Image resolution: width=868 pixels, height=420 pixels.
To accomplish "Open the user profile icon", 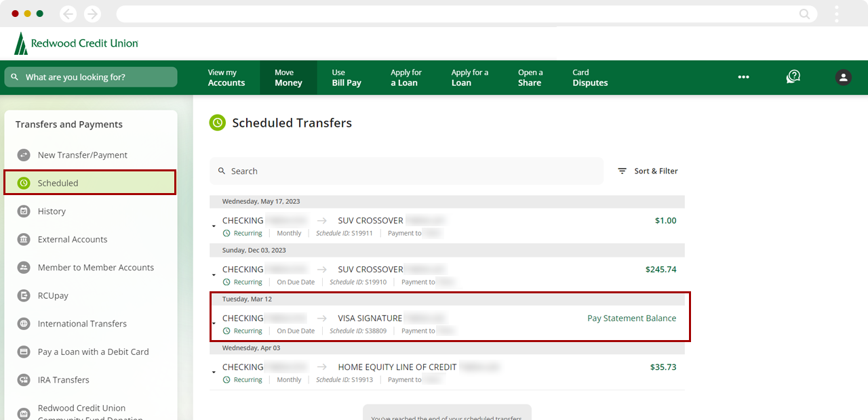I will [843, 77].
